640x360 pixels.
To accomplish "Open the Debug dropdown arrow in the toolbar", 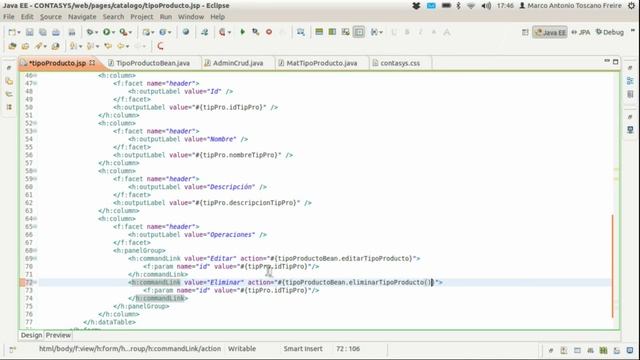I will point(97,32).
